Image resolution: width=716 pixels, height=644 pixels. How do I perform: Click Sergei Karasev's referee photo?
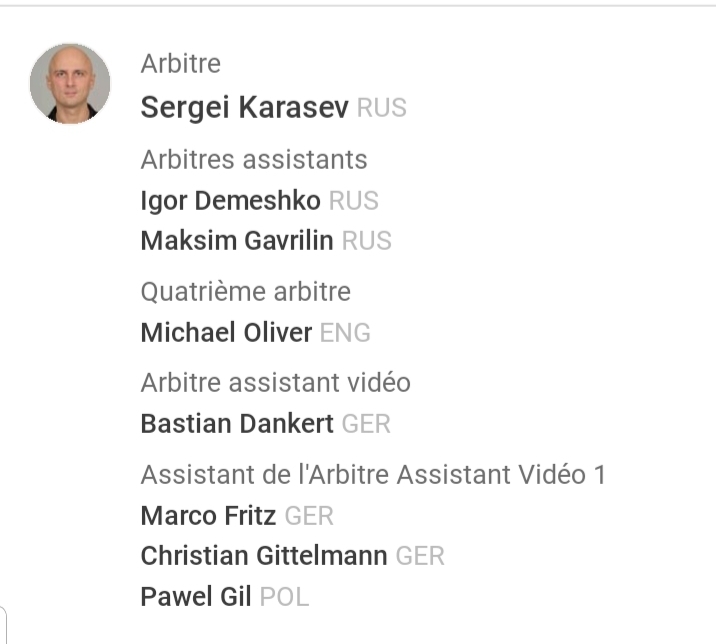tap(70, 83)
